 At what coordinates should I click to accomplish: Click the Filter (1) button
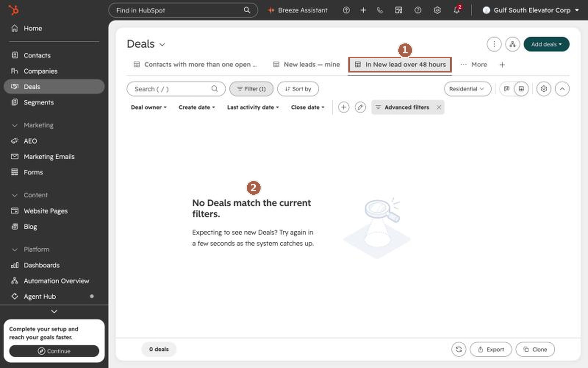(x=251, y=89)
